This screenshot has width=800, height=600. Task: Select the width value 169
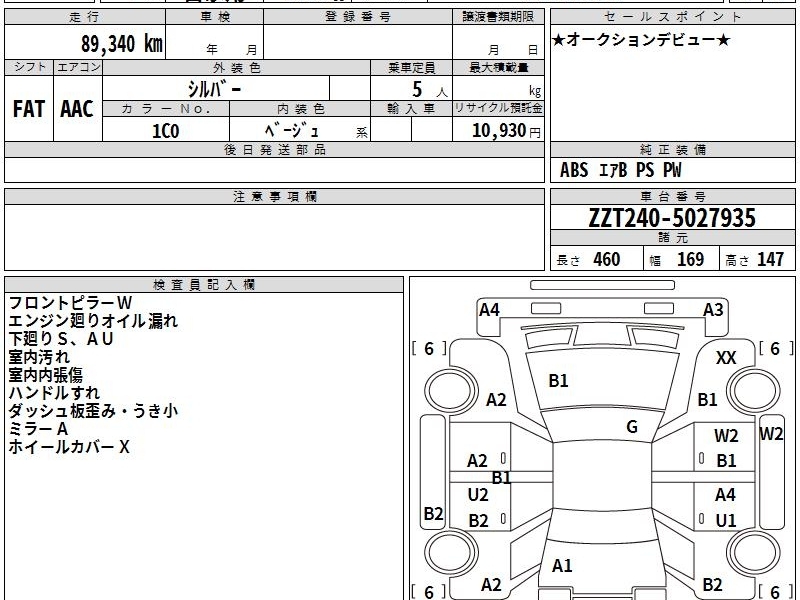[690, 260]
